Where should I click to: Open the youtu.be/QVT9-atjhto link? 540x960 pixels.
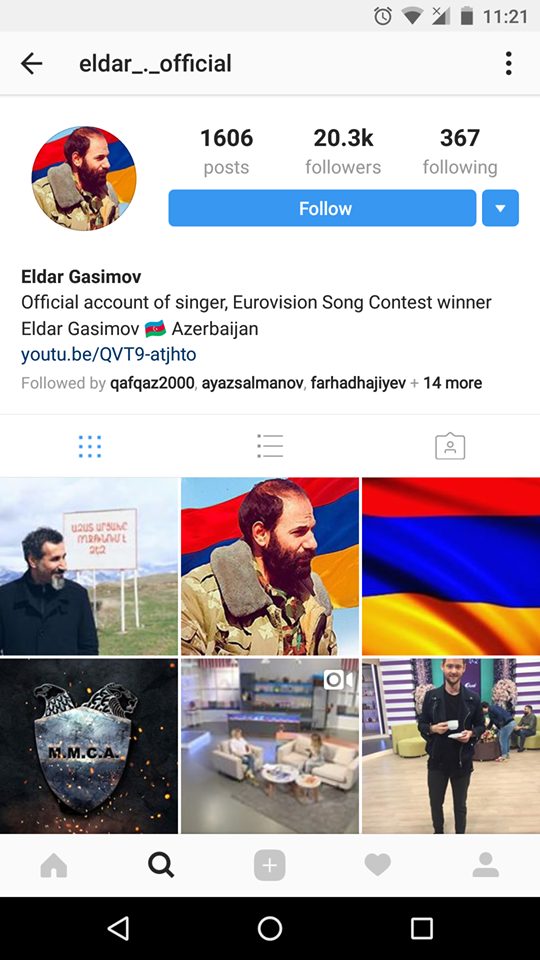pos(108,355)
